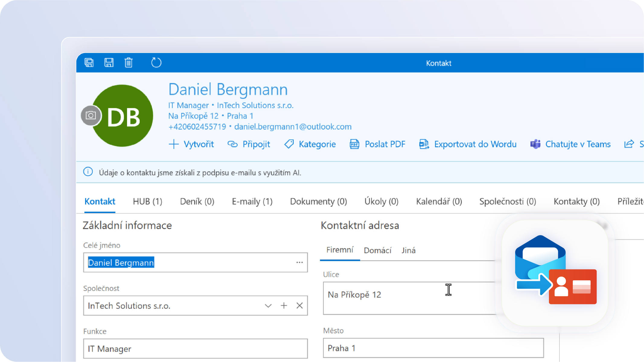Click the Město input field

click(433, 348)
